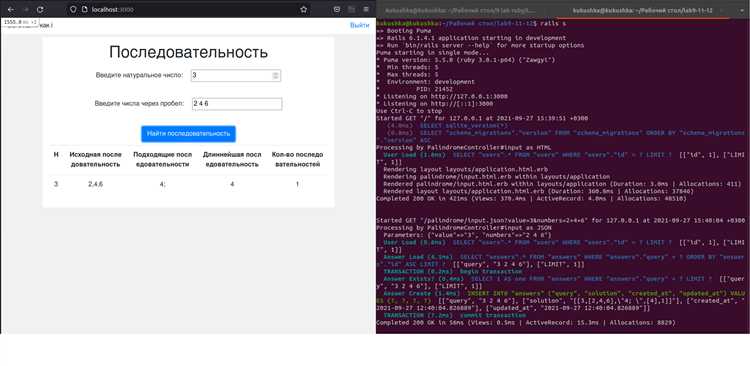Bookmark this page with the star icon

click(x=303, y=9)
